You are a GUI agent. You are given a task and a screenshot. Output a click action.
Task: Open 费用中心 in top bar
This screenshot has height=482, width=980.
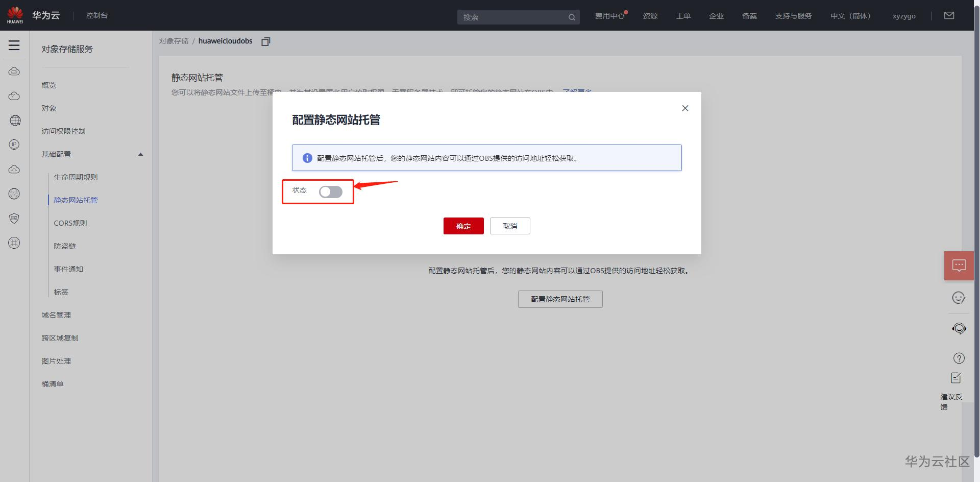pos(610,16)
